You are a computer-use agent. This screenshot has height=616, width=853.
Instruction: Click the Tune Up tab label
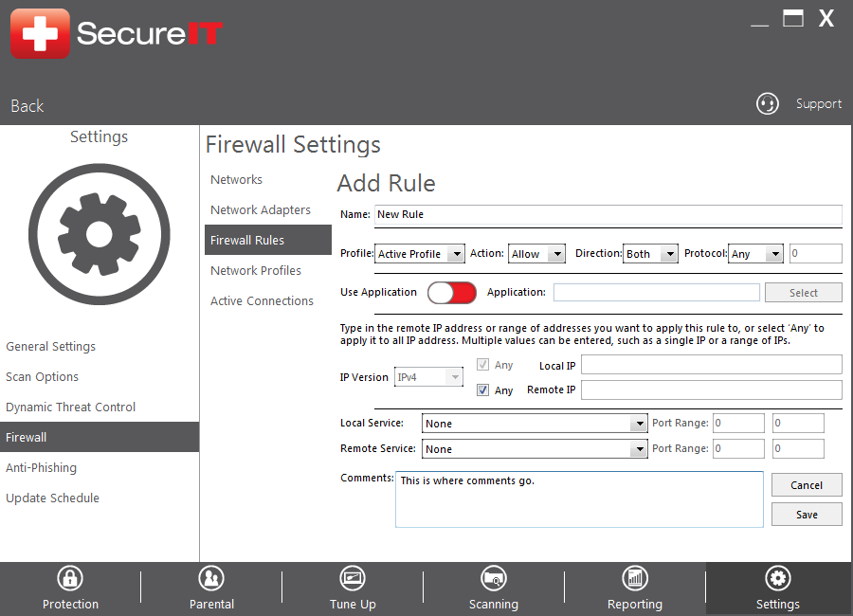click(353, 604)
